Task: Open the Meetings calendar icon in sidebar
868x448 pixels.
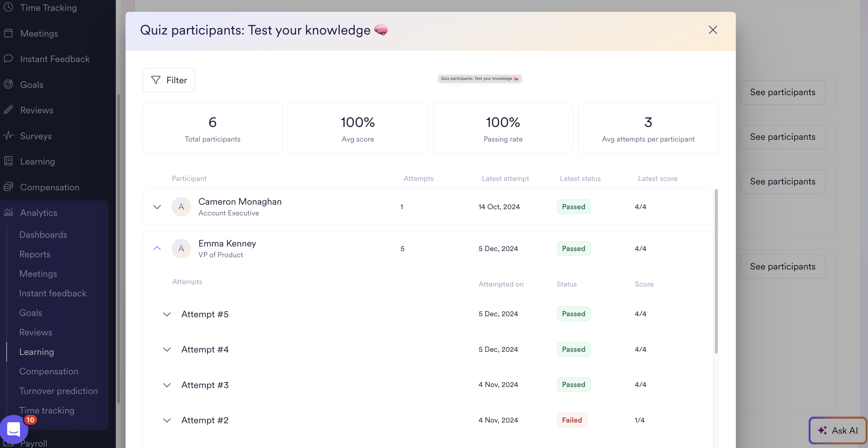Action: [8, 33]
